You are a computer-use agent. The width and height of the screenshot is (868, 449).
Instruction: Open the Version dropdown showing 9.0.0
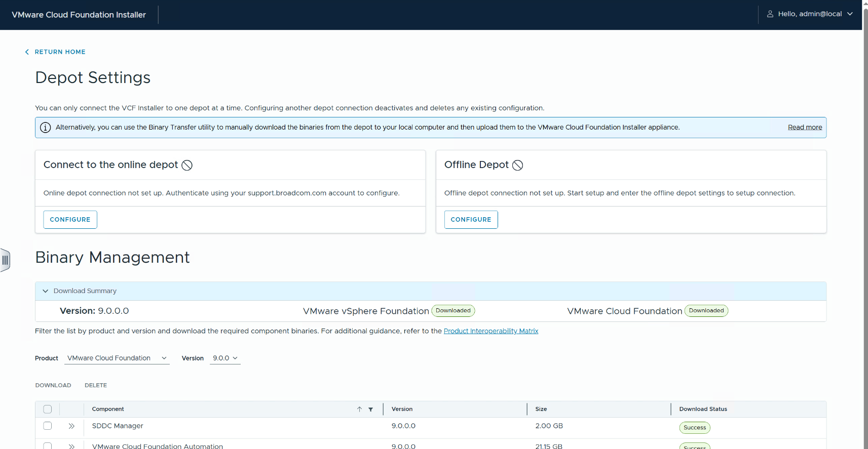click(225, 358)
